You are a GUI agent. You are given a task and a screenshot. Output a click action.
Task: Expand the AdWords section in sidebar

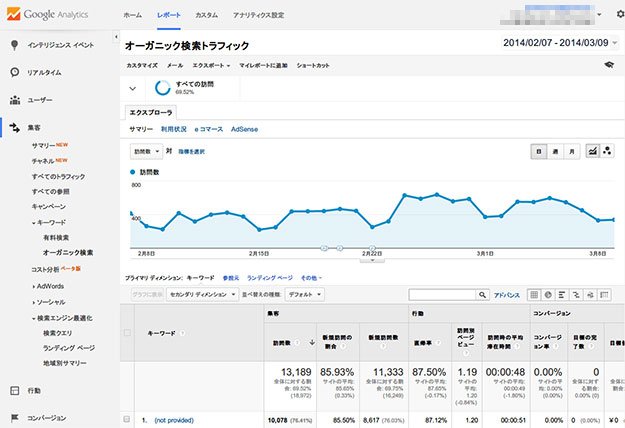tap(33, 286)
